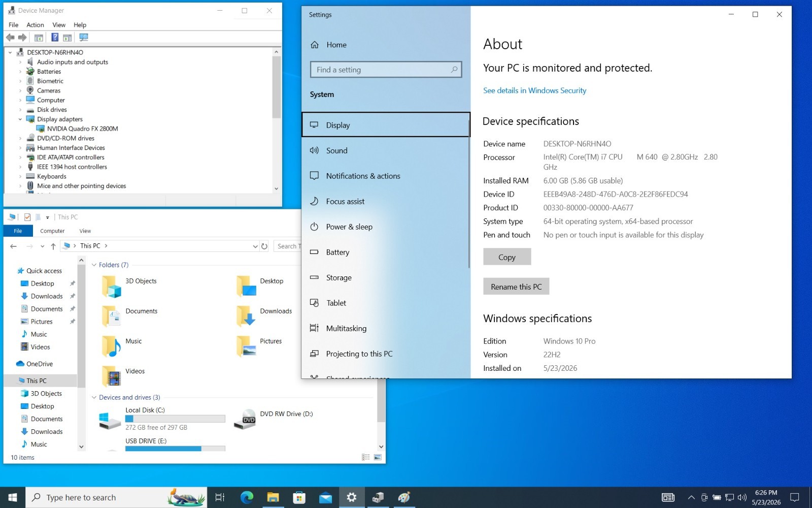Select the Batteries device category

(49, 72)
